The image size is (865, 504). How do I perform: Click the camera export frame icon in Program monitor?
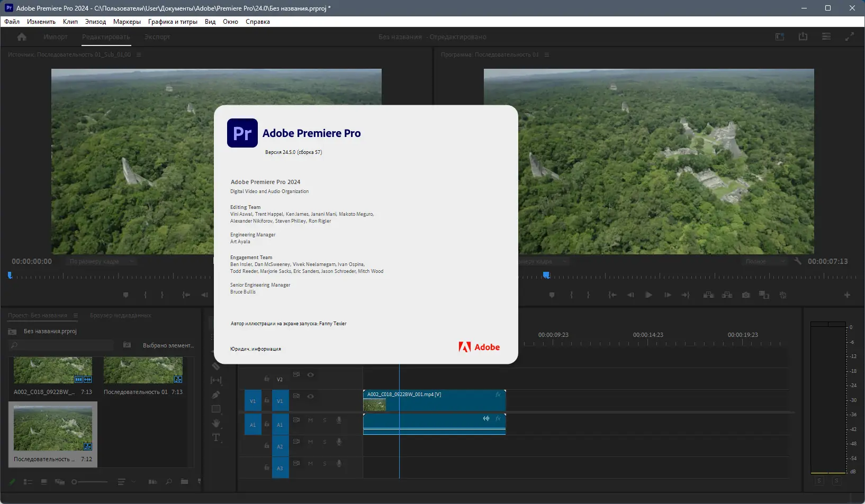(x=746, y=295)
